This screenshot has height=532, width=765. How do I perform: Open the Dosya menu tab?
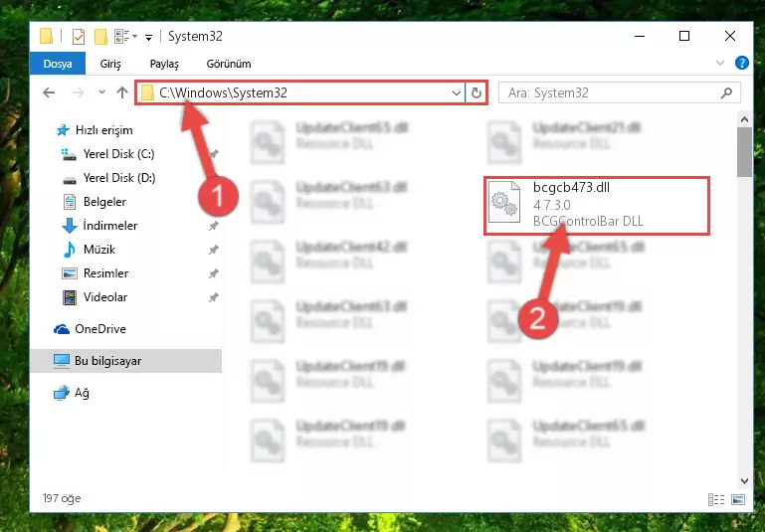coord(58,64)
